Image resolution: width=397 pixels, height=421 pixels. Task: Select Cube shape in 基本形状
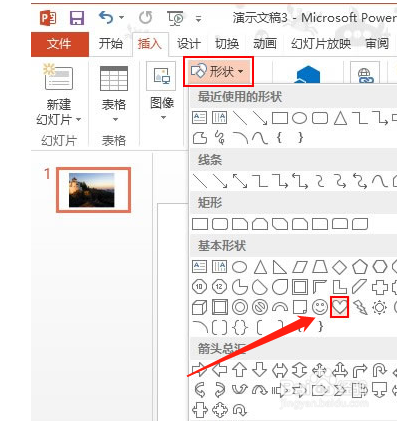point(200,307)
